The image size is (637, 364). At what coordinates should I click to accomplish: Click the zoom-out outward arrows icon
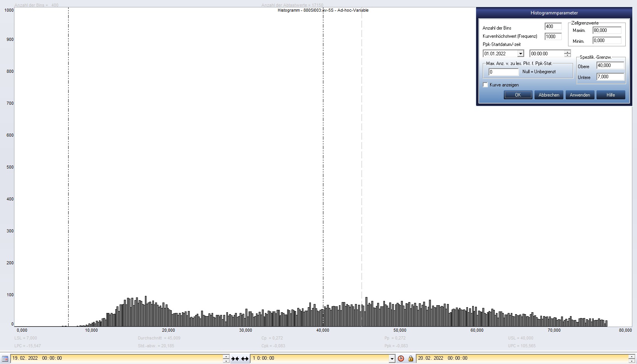(245, 359)
